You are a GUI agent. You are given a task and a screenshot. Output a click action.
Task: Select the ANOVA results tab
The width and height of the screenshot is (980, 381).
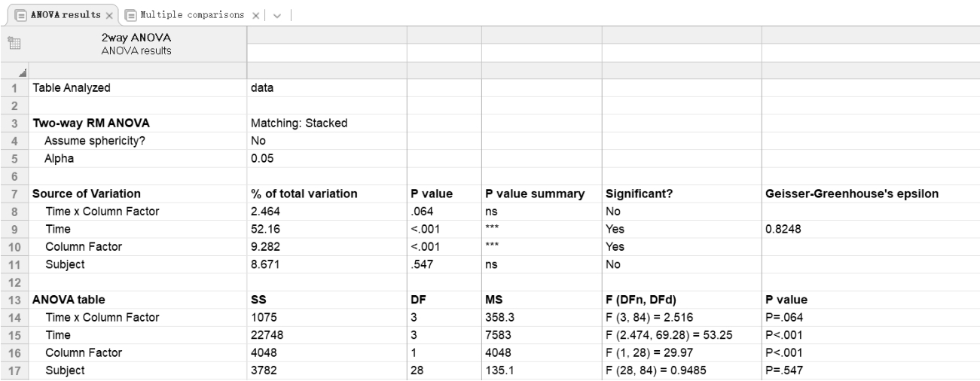coord(66,15)
